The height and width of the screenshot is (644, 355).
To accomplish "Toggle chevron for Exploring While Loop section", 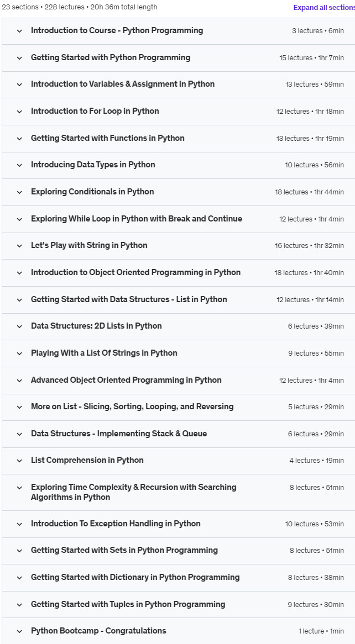I will [19, 219].
